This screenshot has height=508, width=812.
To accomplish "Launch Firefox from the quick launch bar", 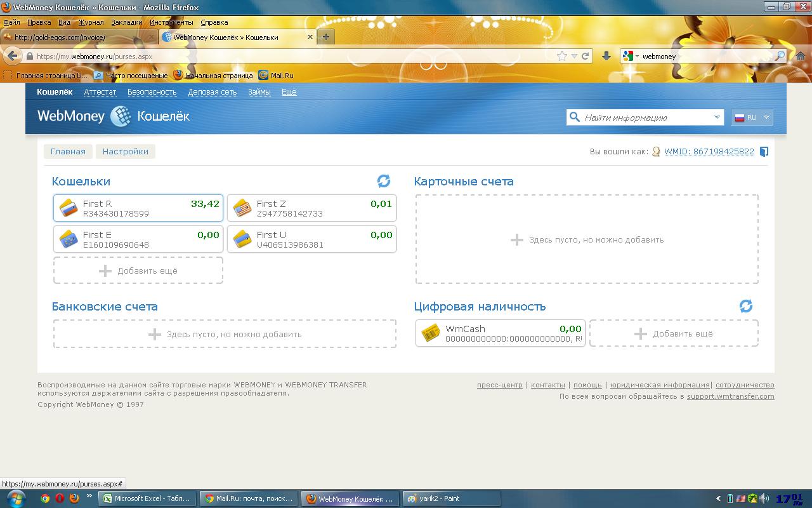I will tap(74, 498).
